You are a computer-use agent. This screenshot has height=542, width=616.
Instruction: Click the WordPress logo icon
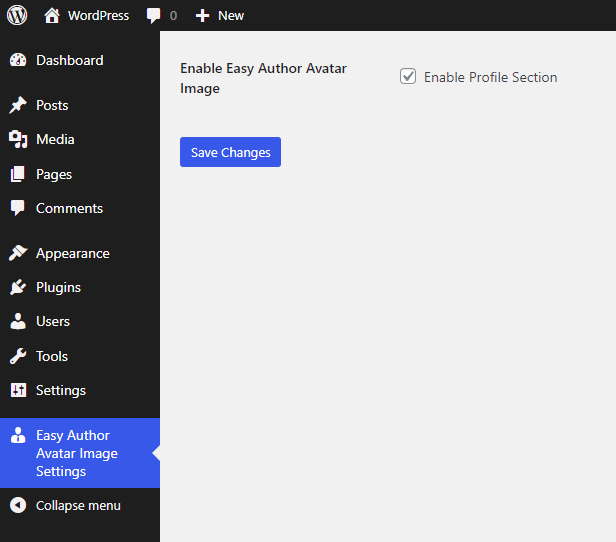pyautogui.click(x=18, y=15)
